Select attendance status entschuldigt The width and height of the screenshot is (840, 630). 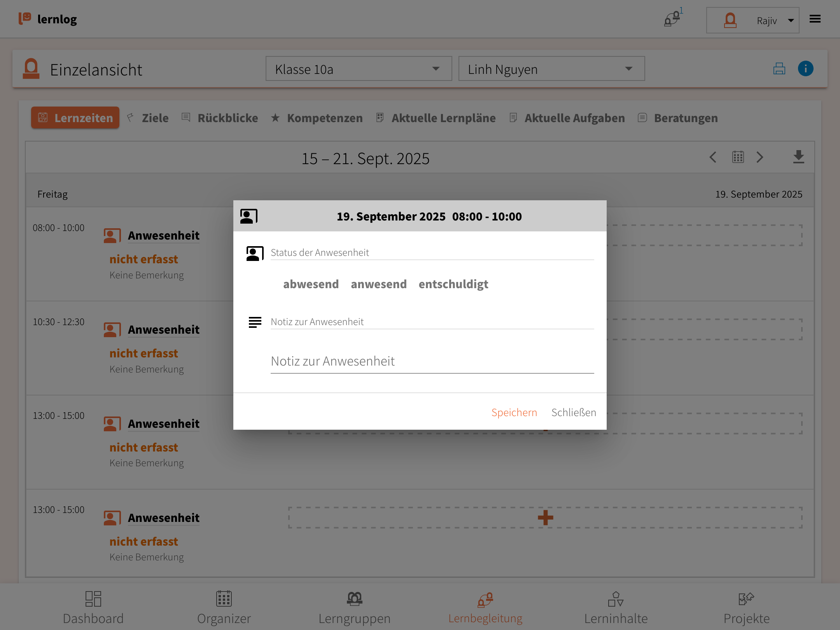click(453, 284)
